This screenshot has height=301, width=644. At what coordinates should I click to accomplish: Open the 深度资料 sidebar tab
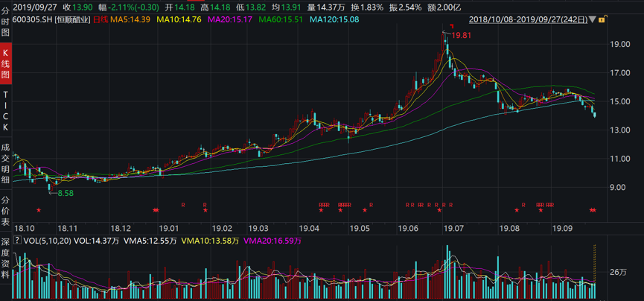point(6,259)
